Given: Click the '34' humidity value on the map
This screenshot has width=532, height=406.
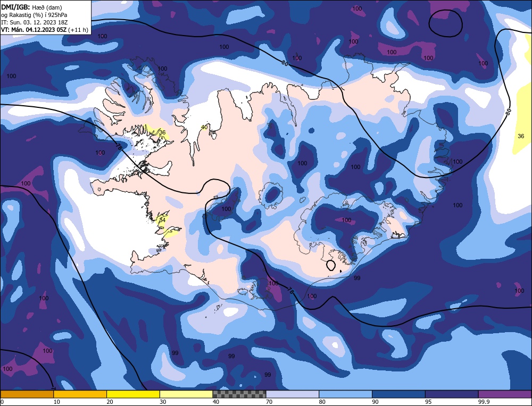Looking at the screenshot, I should tap(162, 220).
